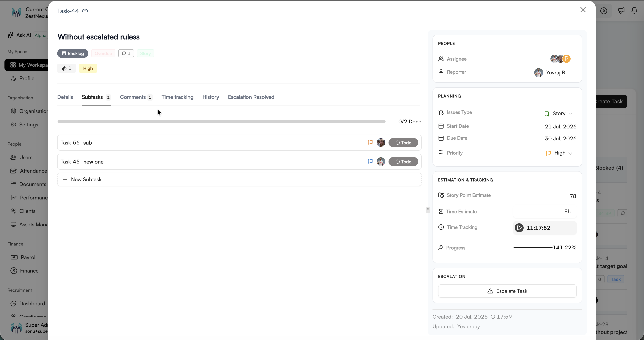Close the Task-44 dialog
This screenshot has width=644, height=340.
(x=583, y=10)
